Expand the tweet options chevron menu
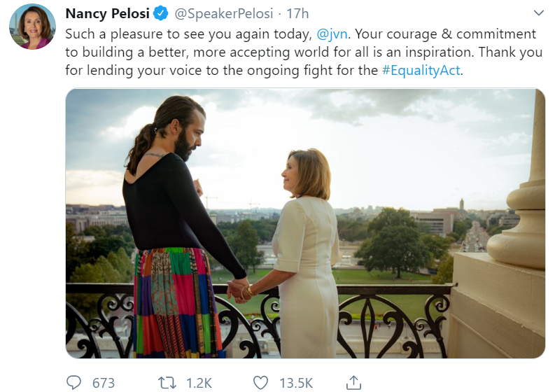The image size is (555, 392). (x=538, y=13)
